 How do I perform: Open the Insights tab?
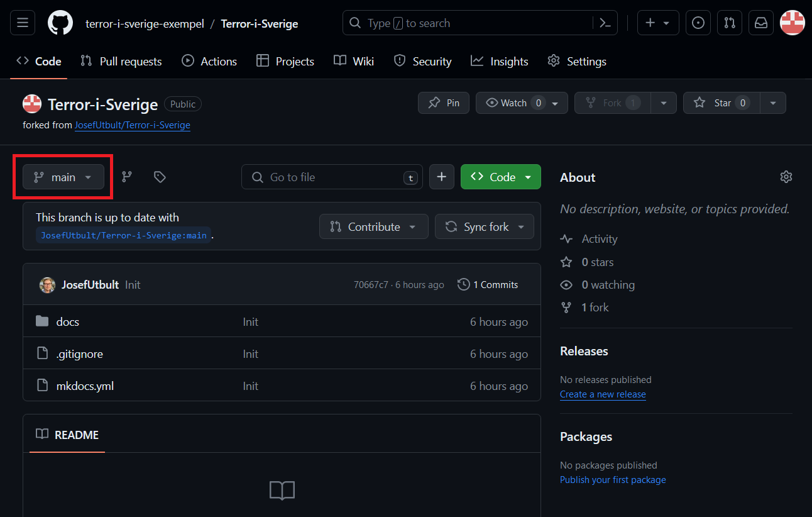coord(500,62)
